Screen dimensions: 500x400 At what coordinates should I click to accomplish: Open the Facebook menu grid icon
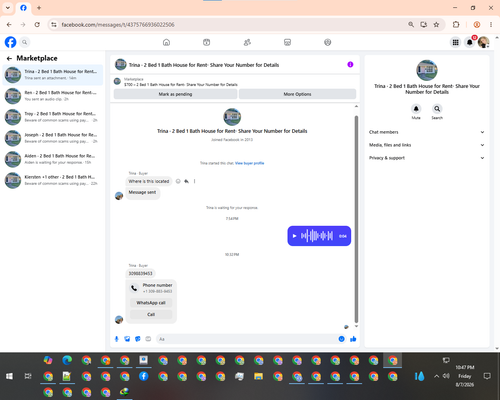455,42
